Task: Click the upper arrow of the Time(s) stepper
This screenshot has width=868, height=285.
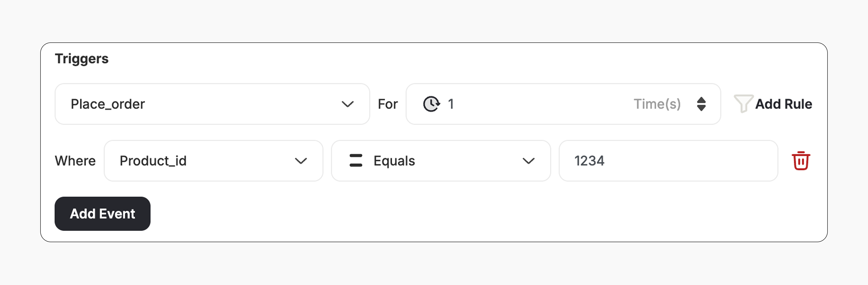Action: point(702,100)
